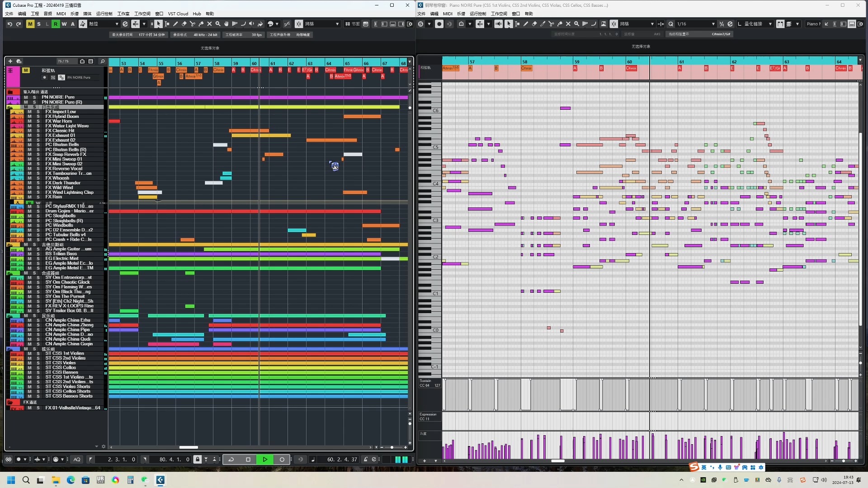This screenshot has height=488, width=868.
Task: Toggle the punch lock button in transport bar
Action: [197, 460]
